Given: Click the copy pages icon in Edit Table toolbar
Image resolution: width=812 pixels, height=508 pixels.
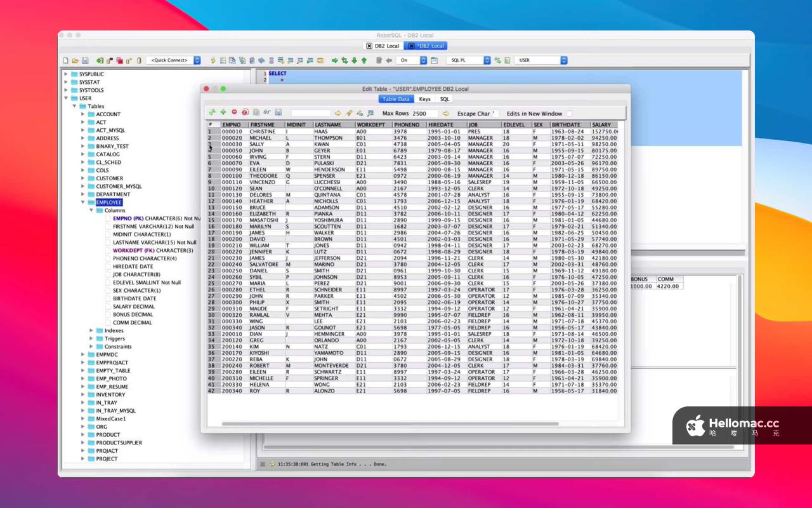Looking at the screenshot, I should point(256,112).
